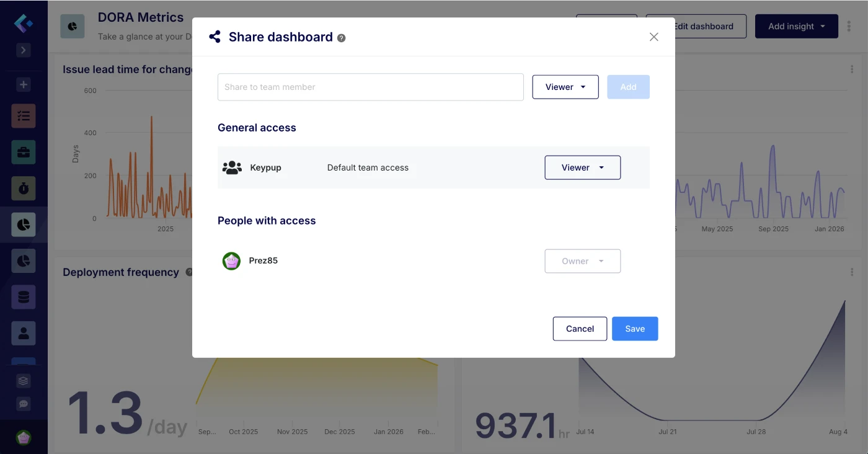Open the chat bubble icon in sidebar
The height and width of the screenshot is (454, 868).
(x=24, y=404)
